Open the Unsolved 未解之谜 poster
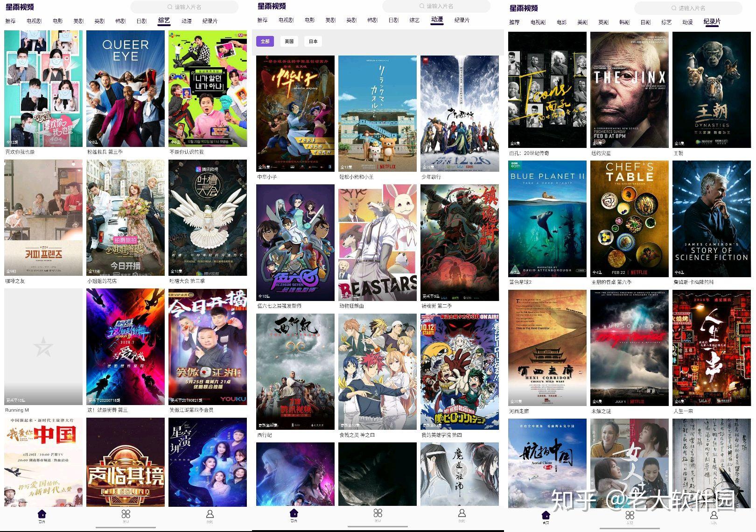This screenshot has height=532, width=756. [630, 348]
